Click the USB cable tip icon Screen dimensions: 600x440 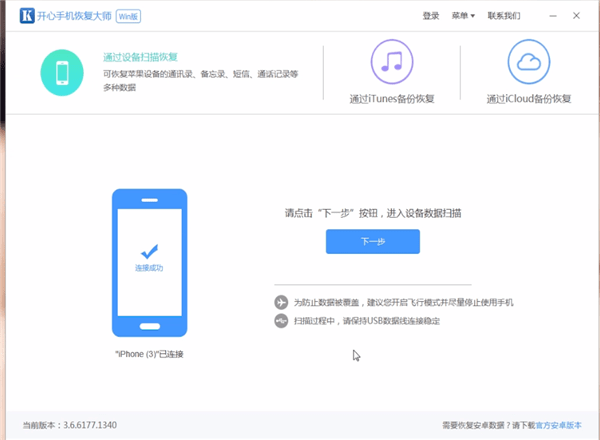[282, 321]
